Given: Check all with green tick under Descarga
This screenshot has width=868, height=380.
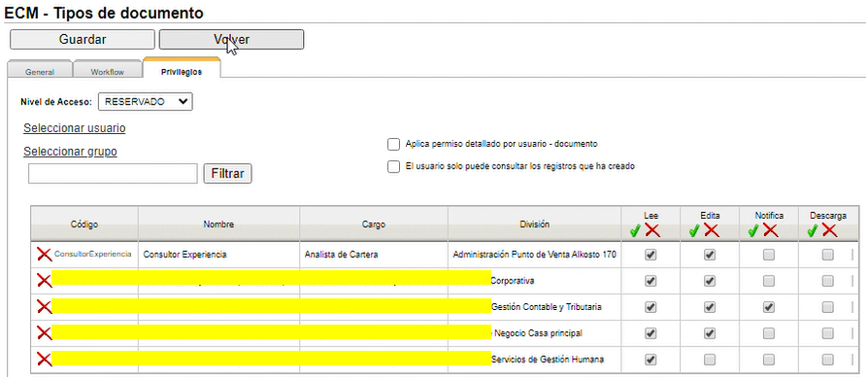Looking at the screenshot, I should coord(812,231).
